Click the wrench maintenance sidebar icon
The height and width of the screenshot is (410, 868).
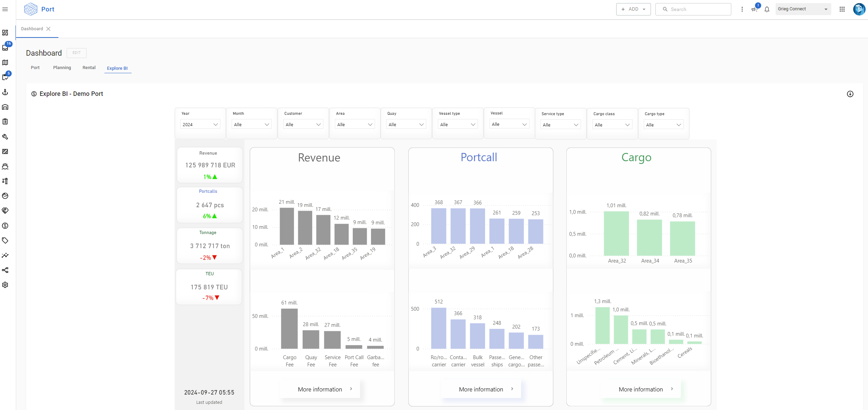pos(5,137)
